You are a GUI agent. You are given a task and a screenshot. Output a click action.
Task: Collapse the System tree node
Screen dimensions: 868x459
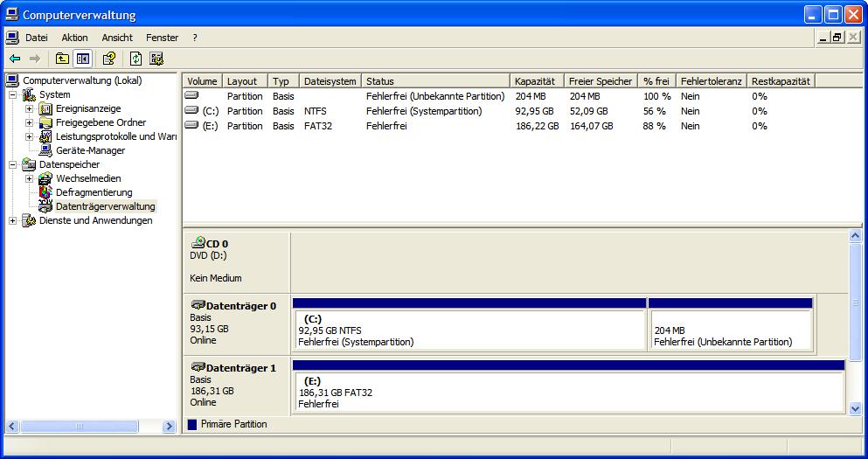pyautogui.click(x=12, y=94)
